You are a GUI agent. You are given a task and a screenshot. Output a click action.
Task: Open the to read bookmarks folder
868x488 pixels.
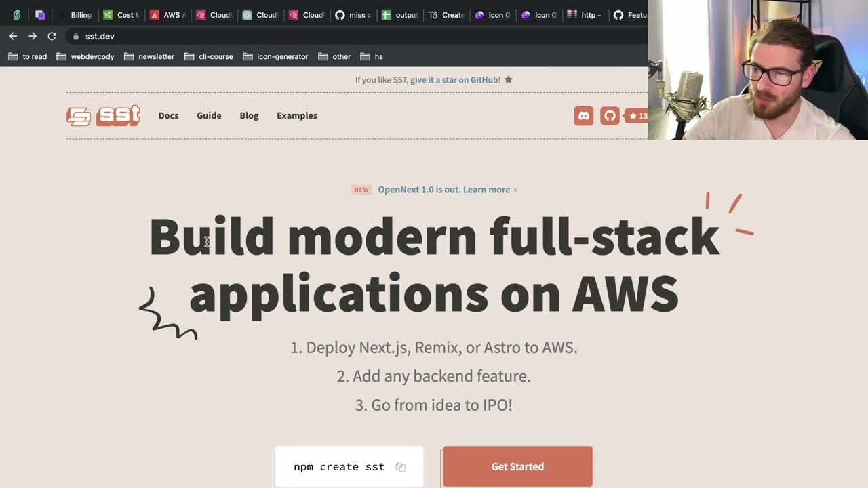28,56
